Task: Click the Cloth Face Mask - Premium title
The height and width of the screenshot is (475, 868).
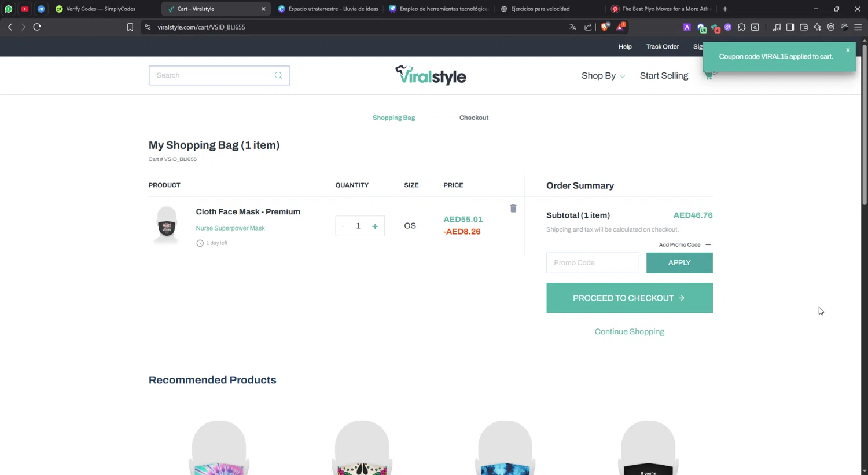Action: point(248,212)
